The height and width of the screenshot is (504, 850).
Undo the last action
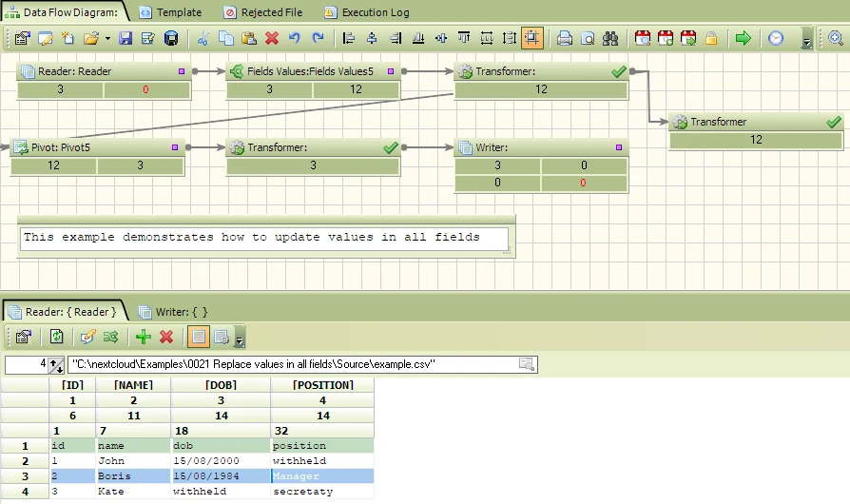coord(295,38)
